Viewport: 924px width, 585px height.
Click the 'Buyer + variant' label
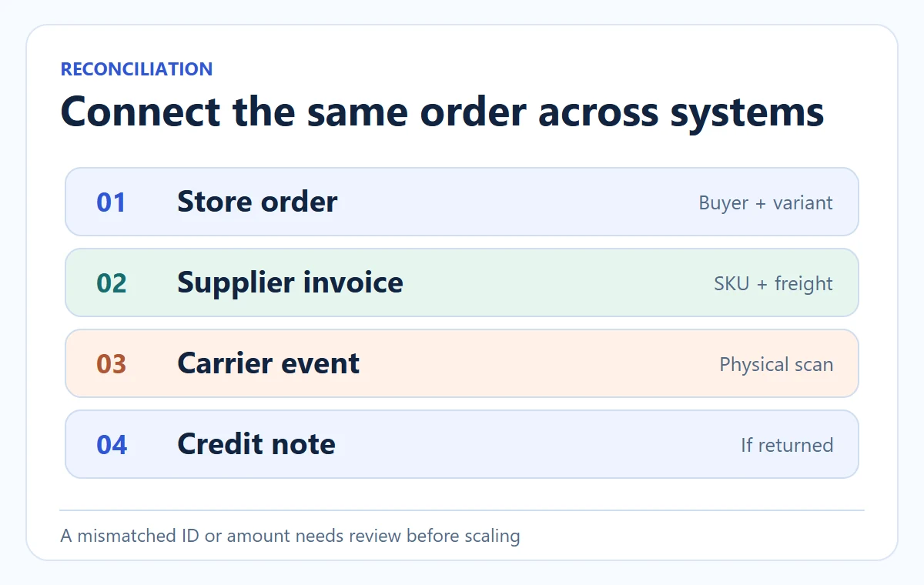pyautogui.click(x=765, y=202)
